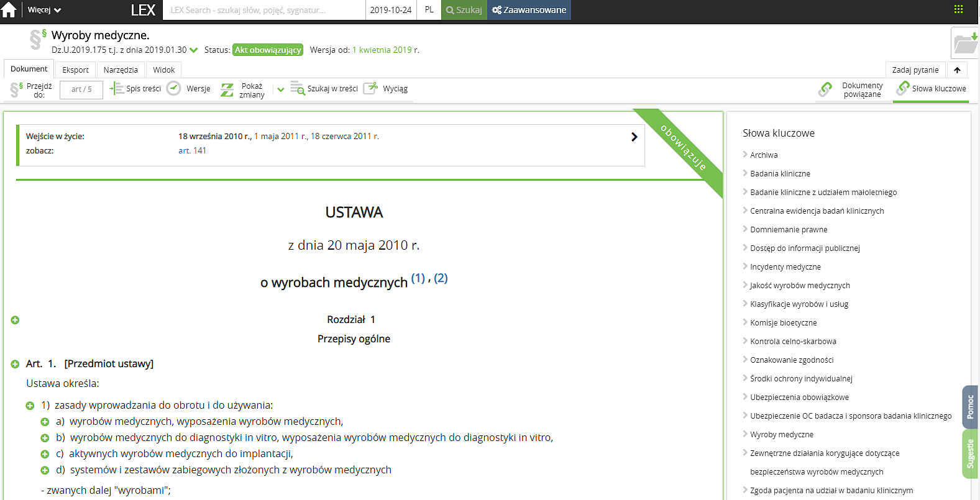The image size is (980, 500).
Task: Open the apps grid icon
Action: pyautogui.click(x=958, y=9)
